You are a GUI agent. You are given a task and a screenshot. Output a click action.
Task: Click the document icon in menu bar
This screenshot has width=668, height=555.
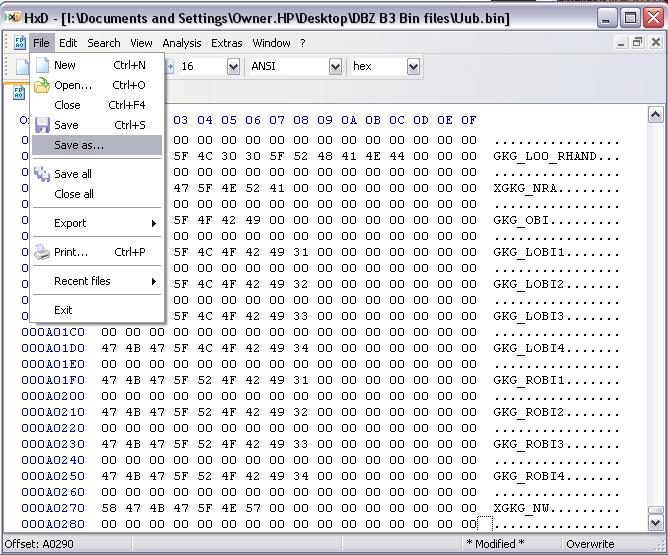20,43
